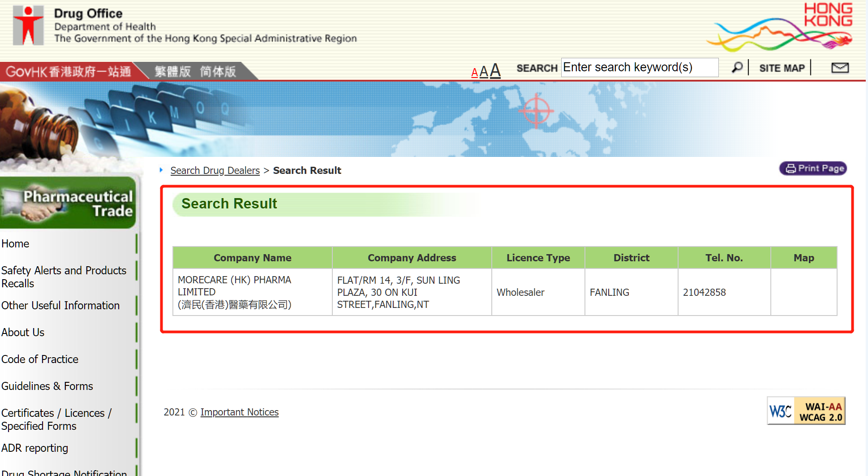868x476 pixels.
Task: Click the Tel. No. column header
Action: pos(724,258)
